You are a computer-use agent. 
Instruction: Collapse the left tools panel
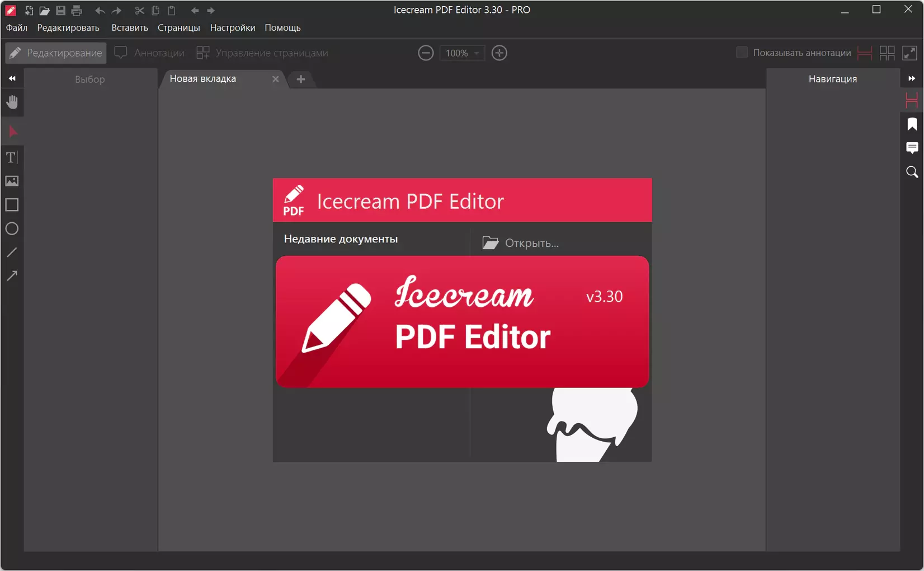[12, 78]
